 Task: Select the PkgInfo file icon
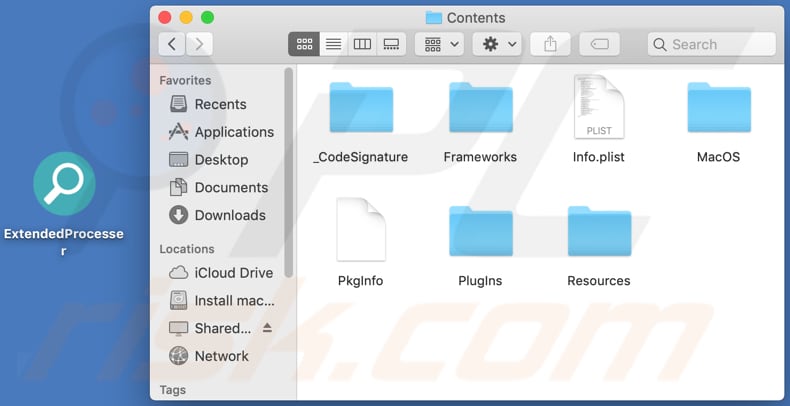pyautogui.click(x=361, y=230)
